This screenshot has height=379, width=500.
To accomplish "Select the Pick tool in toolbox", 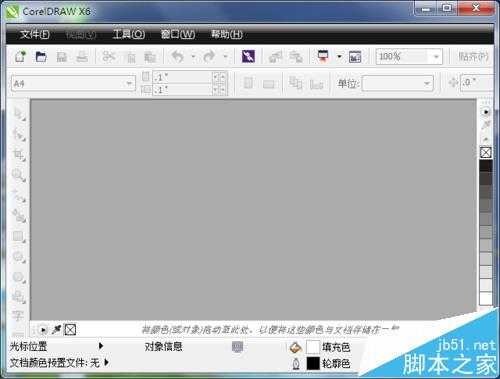I will (19, 114).
